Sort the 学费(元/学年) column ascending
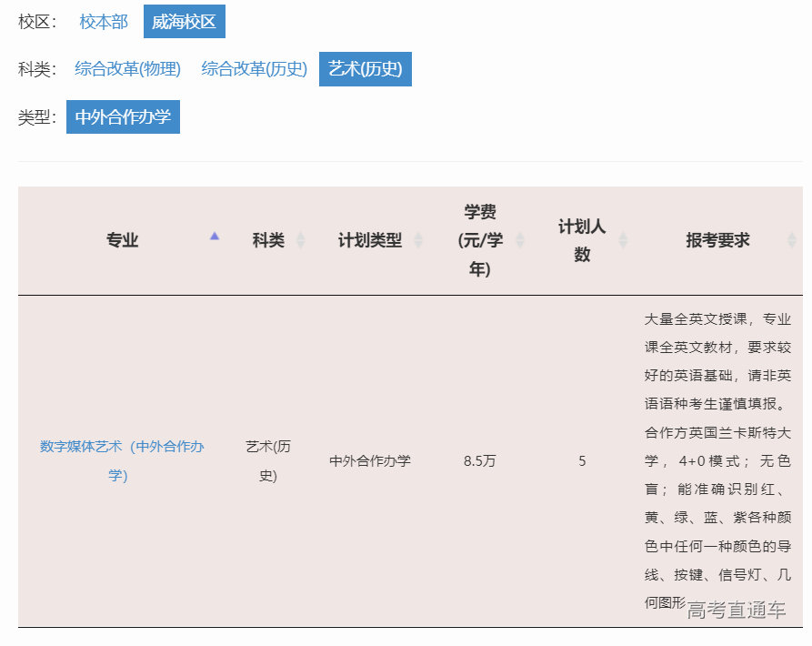Screen dimensions: 812x646 point(519,235)
